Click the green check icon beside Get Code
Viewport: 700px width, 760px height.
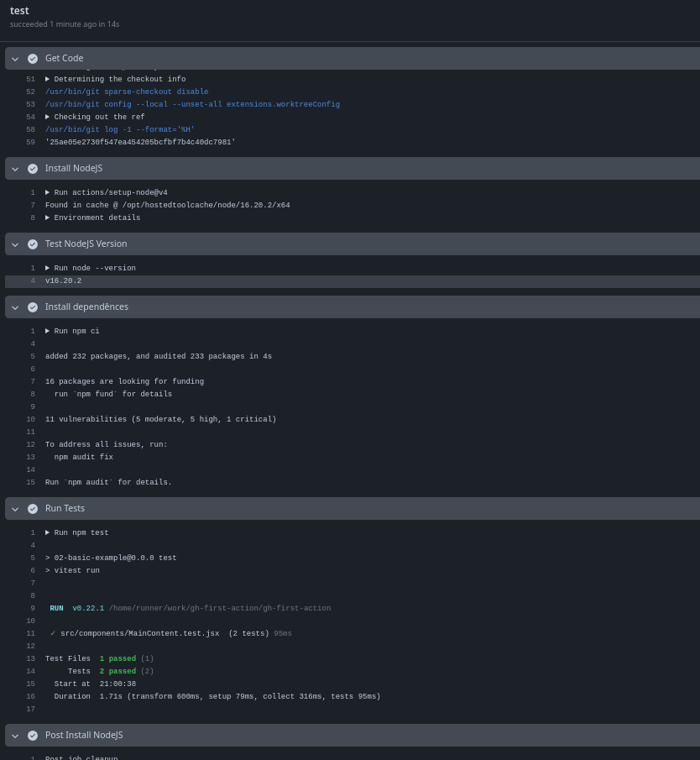pos(33,58)
